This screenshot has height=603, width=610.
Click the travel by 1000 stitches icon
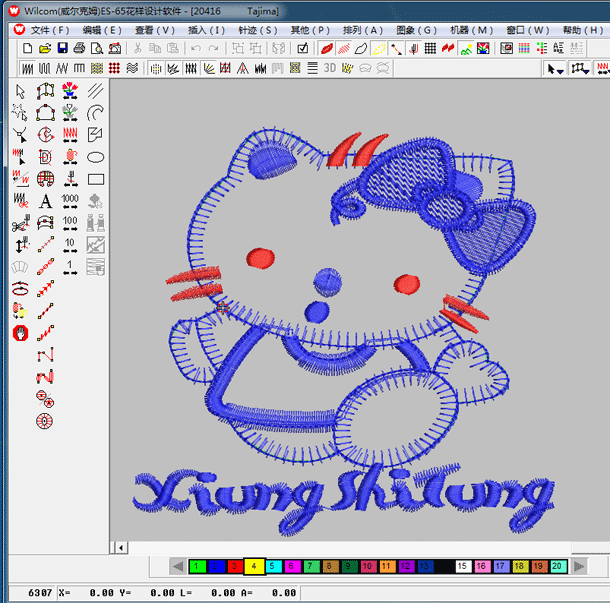[x=70, y=202]
